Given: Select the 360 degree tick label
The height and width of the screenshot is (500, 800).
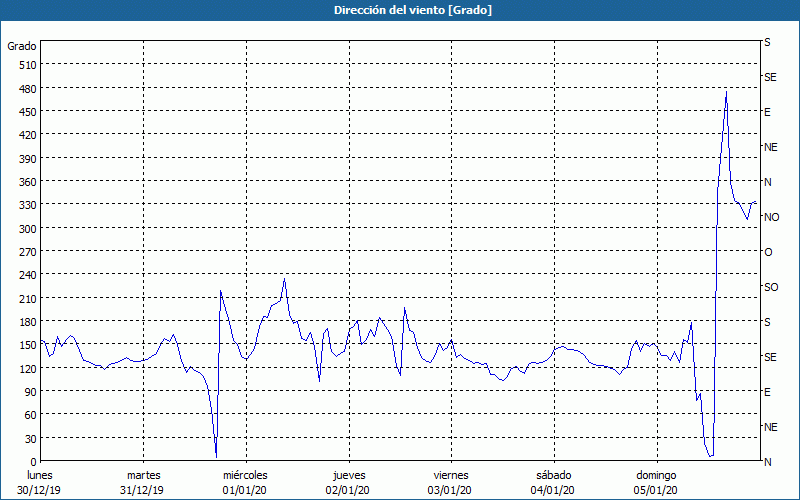Looking at the screenshot, I should coord(28,182).
